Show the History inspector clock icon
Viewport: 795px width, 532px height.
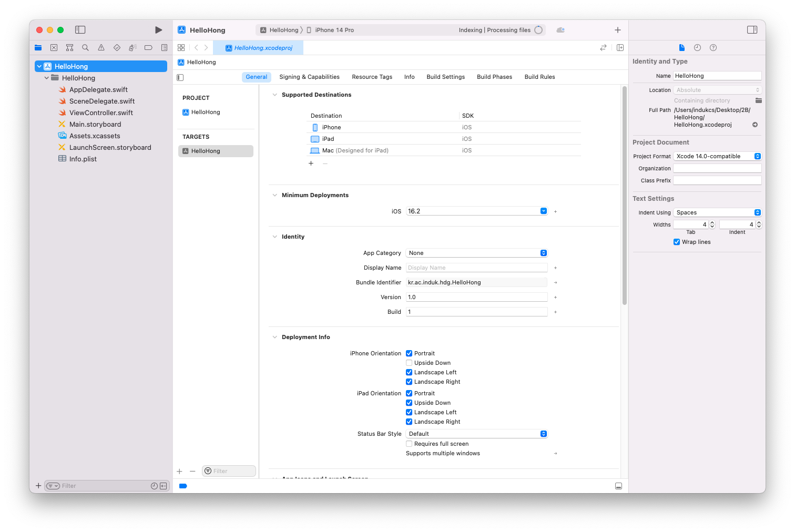click(x=697, y=48)
